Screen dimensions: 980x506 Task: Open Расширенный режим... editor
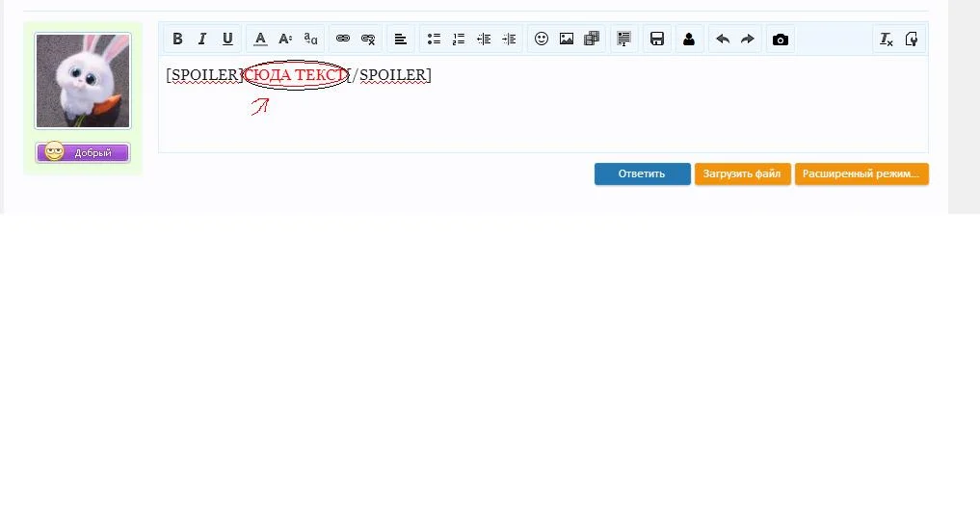coord(861,173)
